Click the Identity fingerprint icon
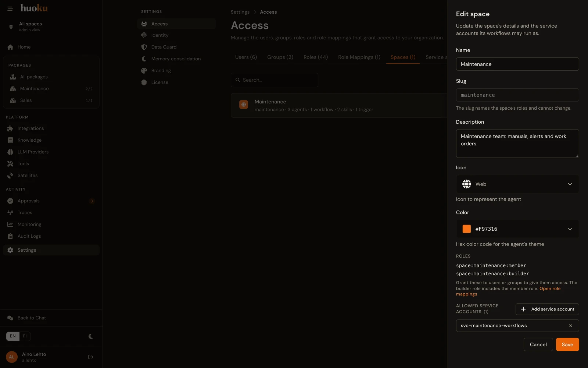The width and height of the screenshot is (588, 368). click(144, 35)
